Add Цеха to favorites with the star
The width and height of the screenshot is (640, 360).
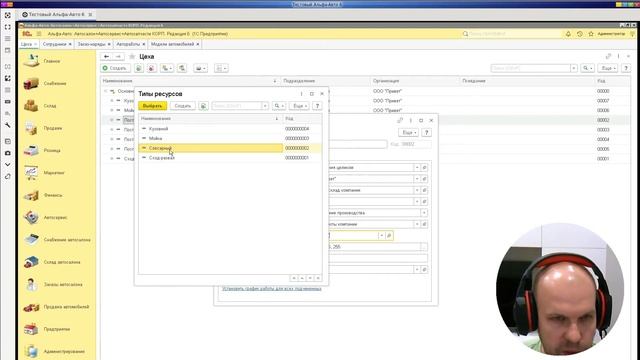(132, 56)
